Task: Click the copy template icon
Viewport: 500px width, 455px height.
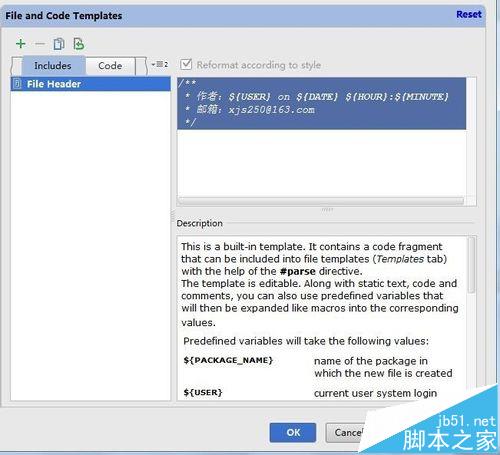Action: click(59, 44)
